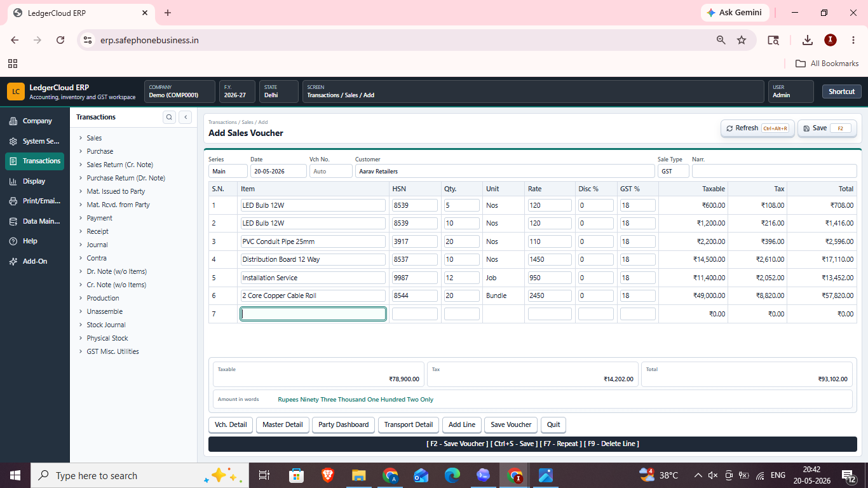Click Ask Gemini button
The height and width of the screenshot is (488, 868).
pos(735,13)
